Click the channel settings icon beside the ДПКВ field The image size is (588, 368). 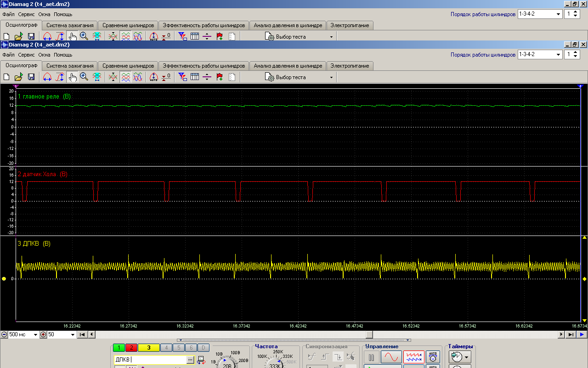click(201, 360)
